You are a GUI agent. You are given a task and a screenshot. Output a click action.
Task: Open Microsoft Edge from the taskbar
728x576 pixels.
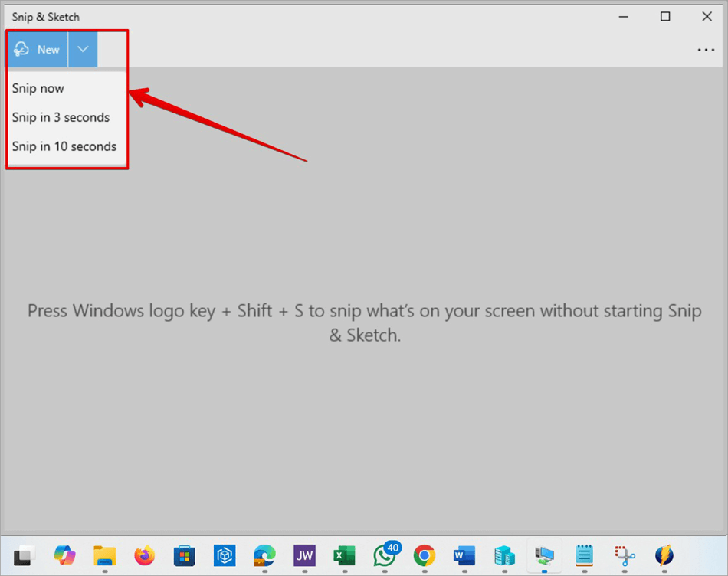[264, 555]
